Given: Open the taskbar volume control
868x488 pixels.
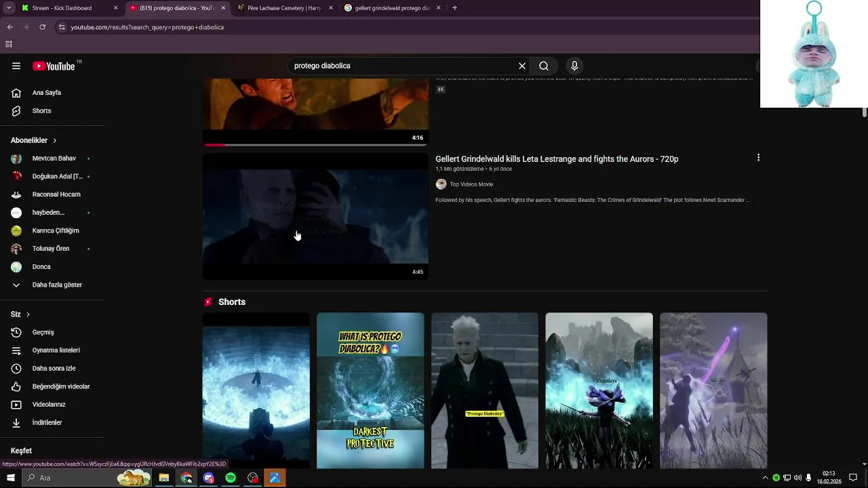Looking at the screenshot, I should click(797, 478).
